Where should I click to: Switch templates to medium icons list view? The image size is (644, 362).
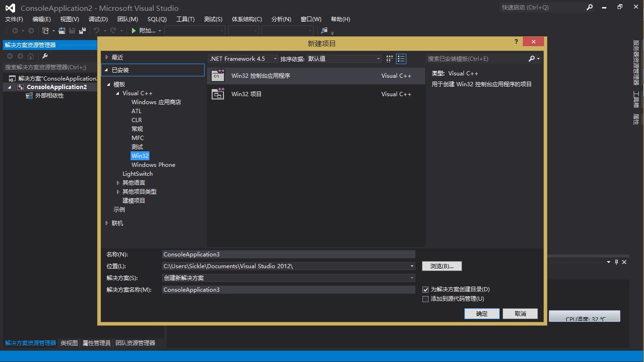click(401, 59)
